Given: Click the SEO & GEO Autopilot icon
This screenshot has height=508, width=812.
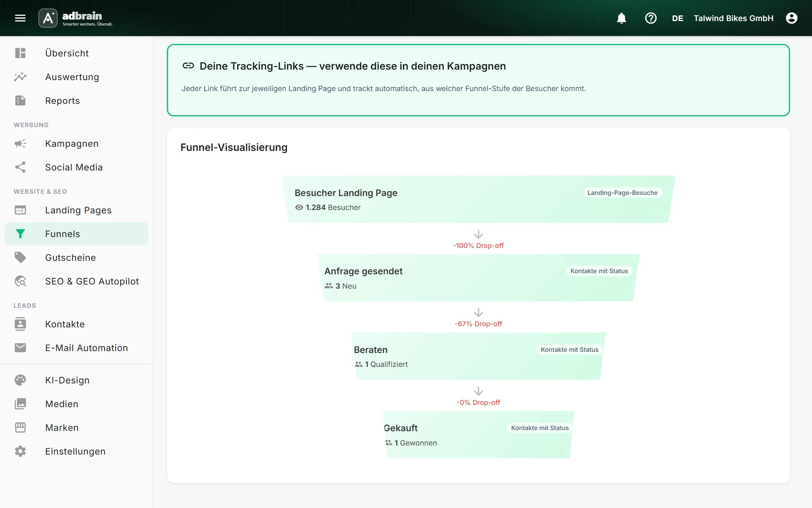Looking at the screenshot, I should (20, 281).
